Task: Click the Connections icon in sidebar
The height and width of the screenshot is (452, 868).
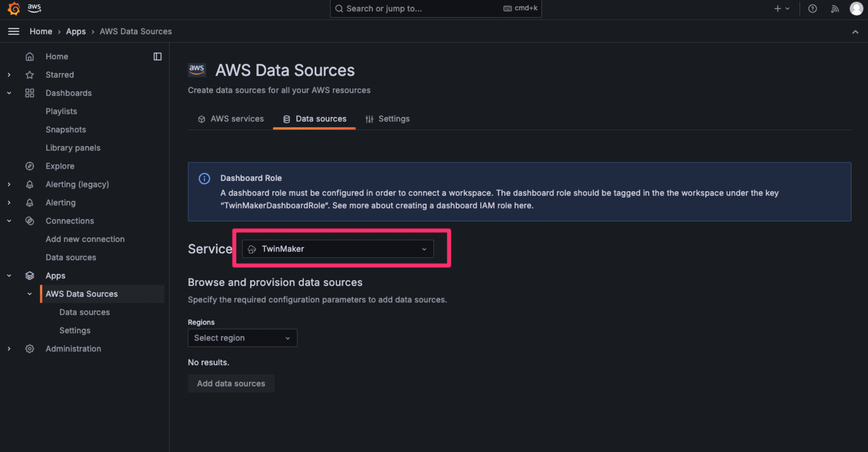Action: point(30,221)
